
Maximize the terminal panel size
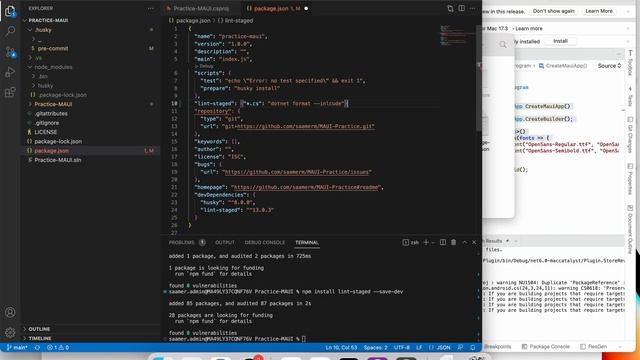point(464,242)
